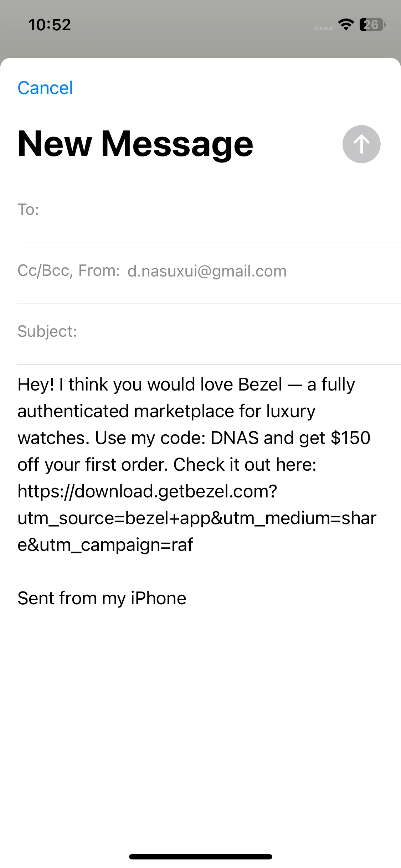This screenshot has height=868, width=401.
Task: Tap the 'New Message' title
Action: coord(135,144)
